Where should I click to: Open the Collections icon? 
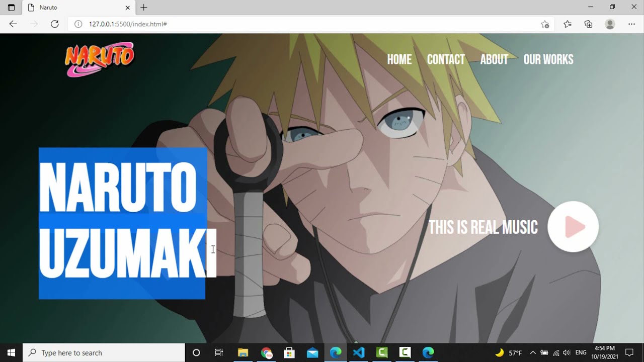(x=588, y=24)
